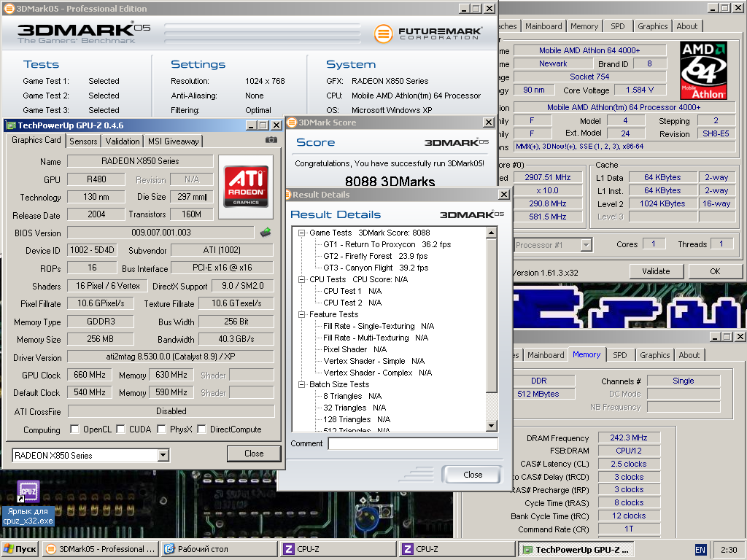
Task: Click the system tray clock 2:30
Action: (x=729, y=550)
